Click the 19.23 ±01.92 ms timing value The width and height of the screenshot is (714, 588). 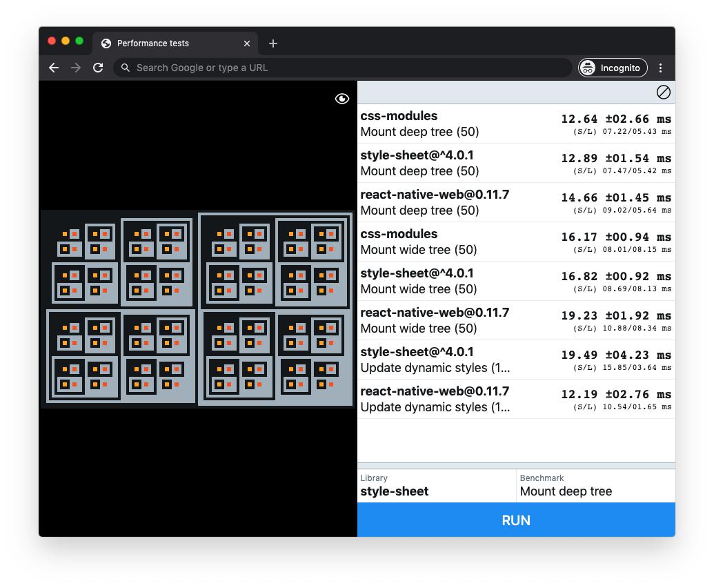[616, 315]
